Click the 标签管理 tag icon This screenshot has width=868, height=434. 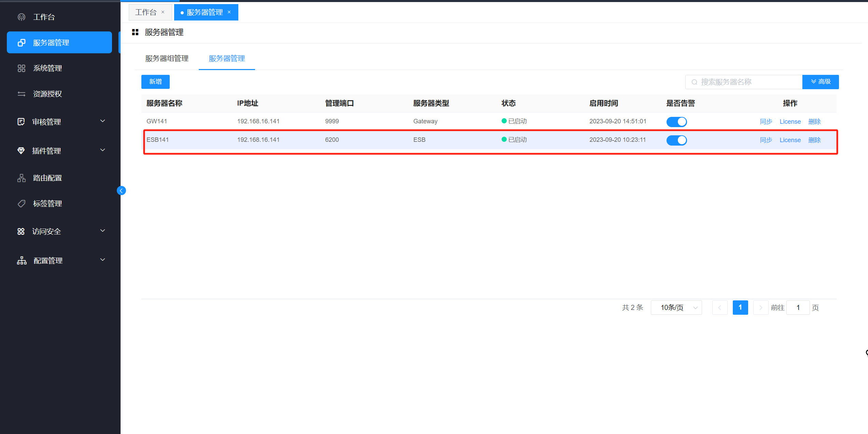(x=21, y=204)
